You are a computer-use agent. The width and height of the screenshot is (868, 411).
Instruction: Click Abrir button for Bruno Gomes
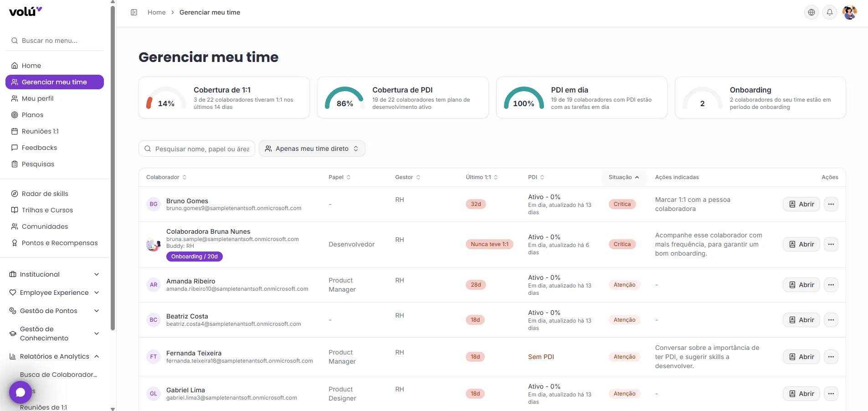click(801, 204)
